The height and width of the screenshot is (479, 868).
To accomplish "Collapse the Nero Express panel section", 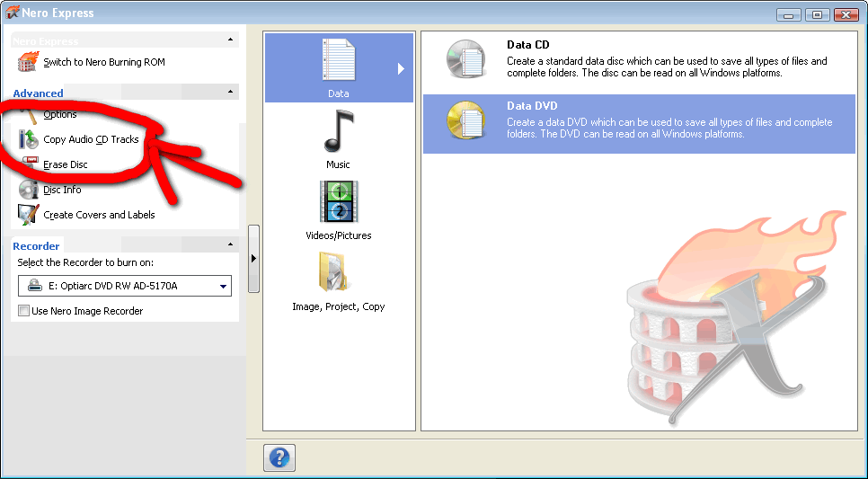I will tap(230, 40).
